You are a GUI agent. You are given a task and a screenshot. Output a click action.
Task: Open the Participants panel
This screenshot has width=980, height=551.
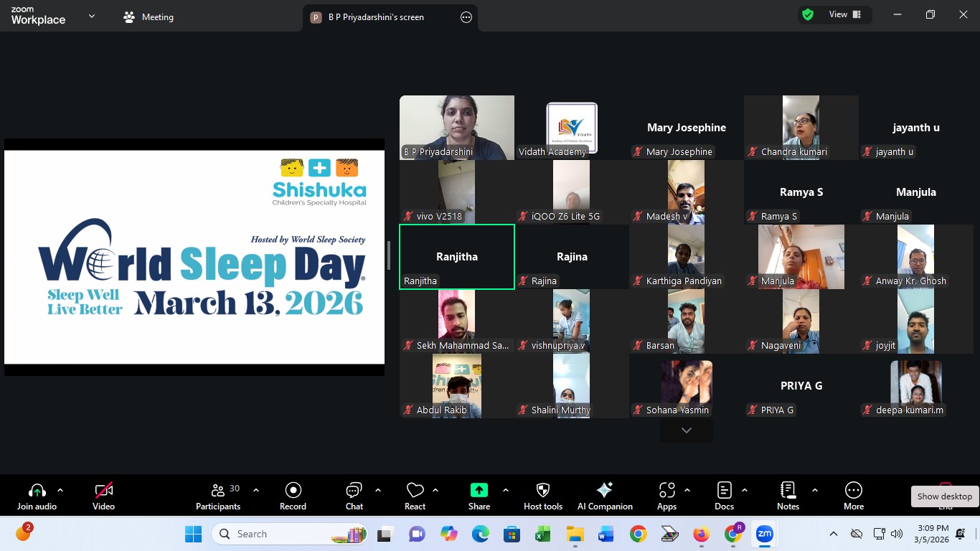click(218, 496)
